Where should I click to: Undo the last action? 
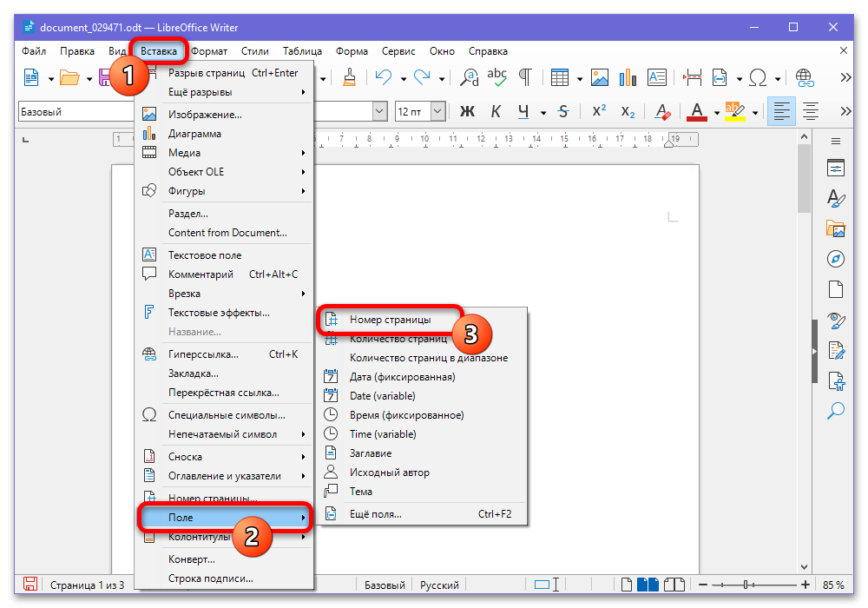[x=383, y=77]
